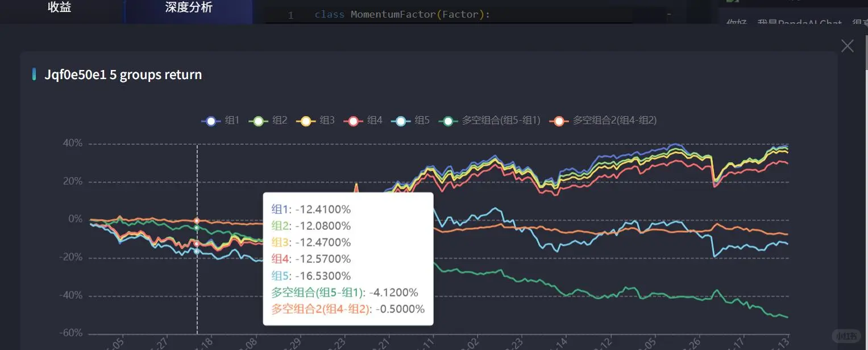Toggle 组1 series in chart legend
Screen dimensions: 868x350
coord(221,121)
